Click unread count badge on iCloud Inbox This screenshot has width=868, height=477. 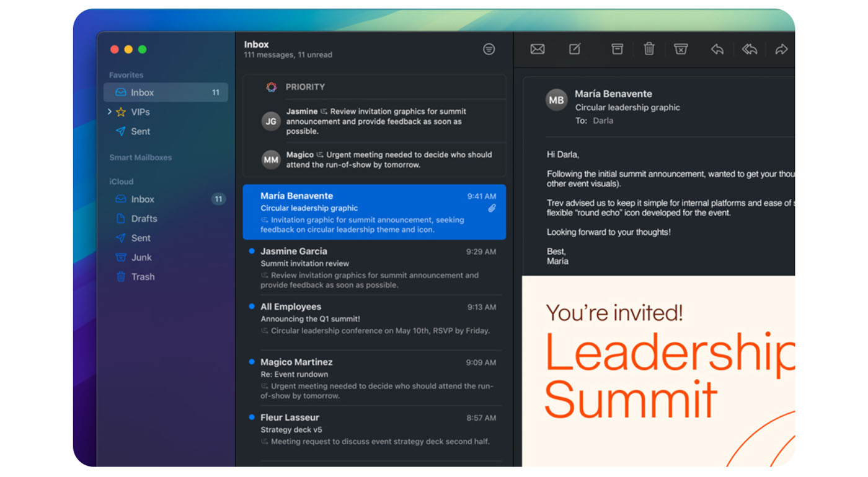(x=218, y=199)
